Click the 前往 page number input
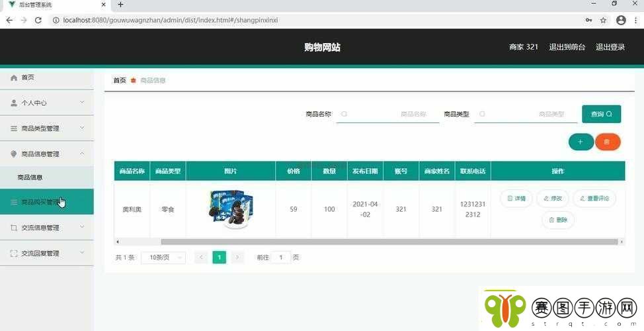 (x=281, y=258)
